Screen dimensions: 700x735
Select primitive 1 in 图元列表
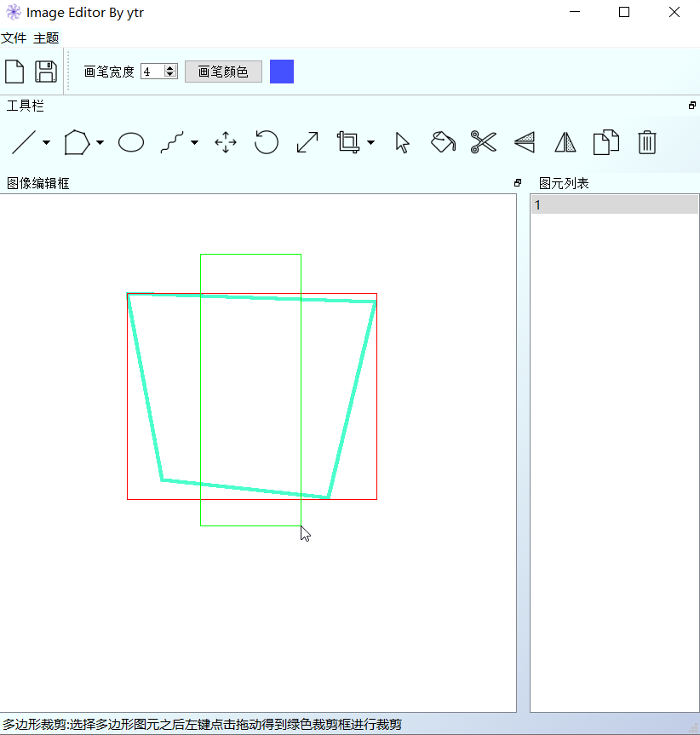click(614, 205)
